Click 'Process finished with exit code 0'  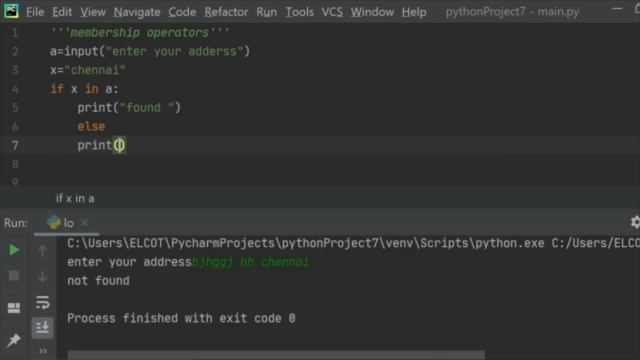[181, 318]
